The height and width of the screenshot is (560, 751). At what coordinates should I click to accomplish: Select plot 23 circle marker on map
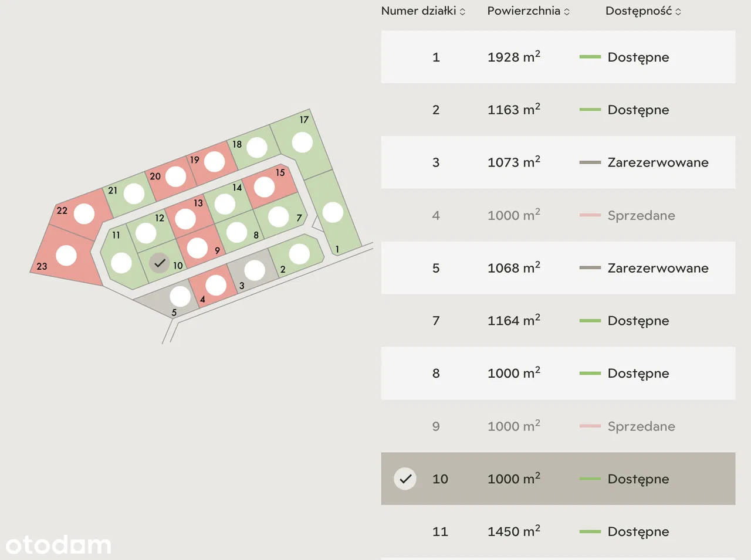[66, 255]
